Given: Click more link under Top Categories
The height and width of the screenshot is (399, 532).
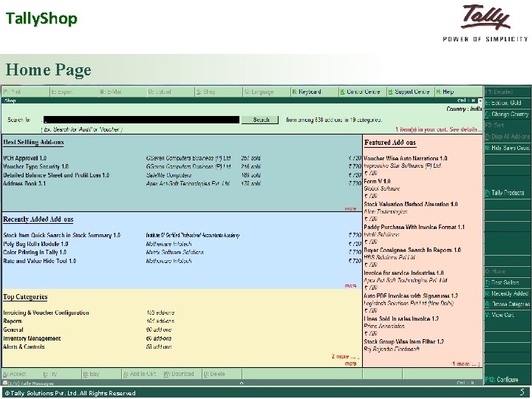Looking at the screenshot, I should coord(350,364).
